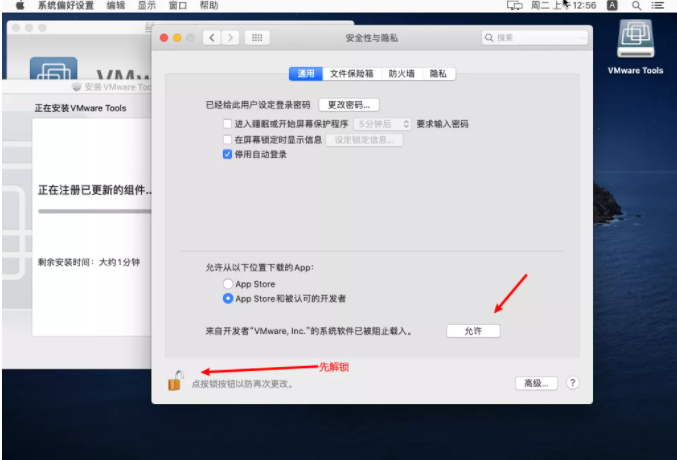Click the 已经给此用户设定登录密码 label

(258, 105)
